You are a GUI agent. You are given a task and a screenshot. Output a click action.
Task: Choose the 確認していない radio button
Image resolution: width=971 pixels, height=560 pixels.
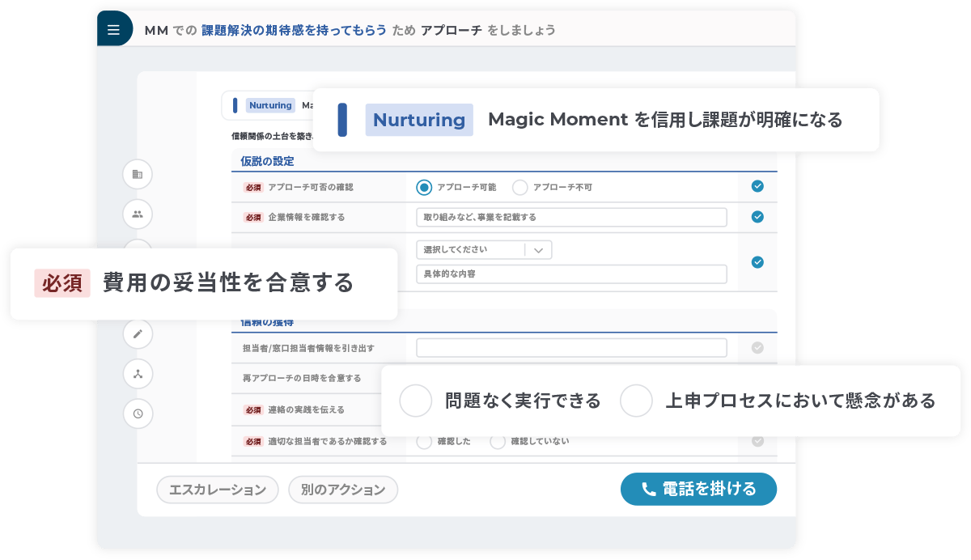498,441
